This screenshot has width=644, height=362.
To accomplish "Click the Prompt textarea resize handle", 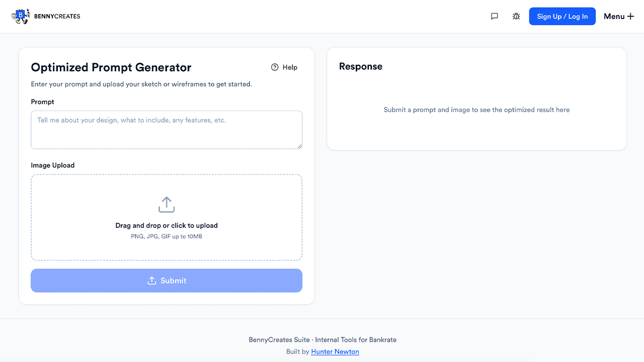I will tap(299, 146).
